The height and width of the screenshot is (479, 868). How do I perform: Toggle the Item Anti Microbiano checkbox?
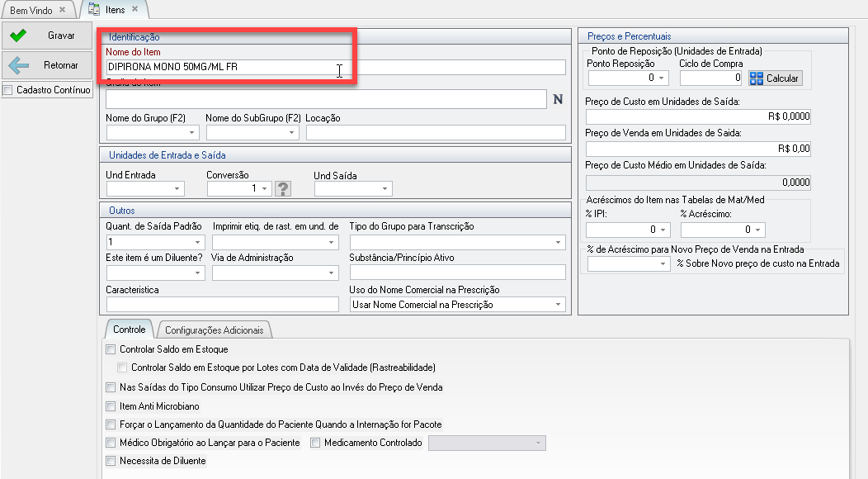click(111, 406)
